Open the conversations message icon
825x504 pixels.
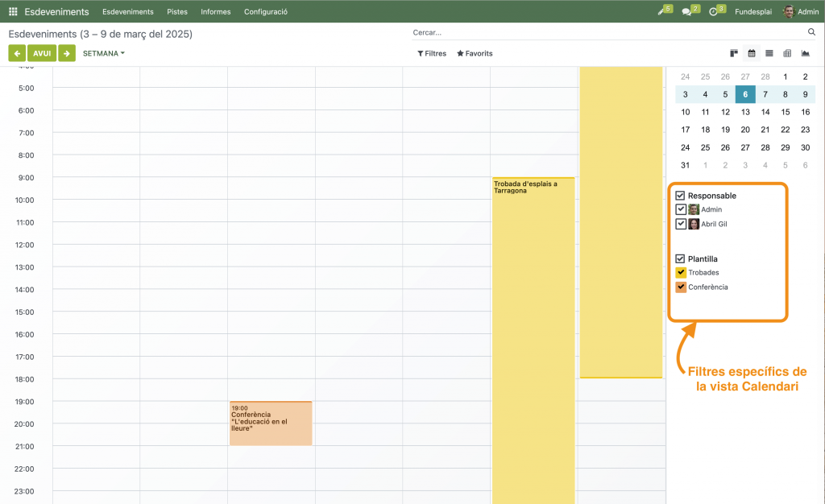click(x=687, y=12)
